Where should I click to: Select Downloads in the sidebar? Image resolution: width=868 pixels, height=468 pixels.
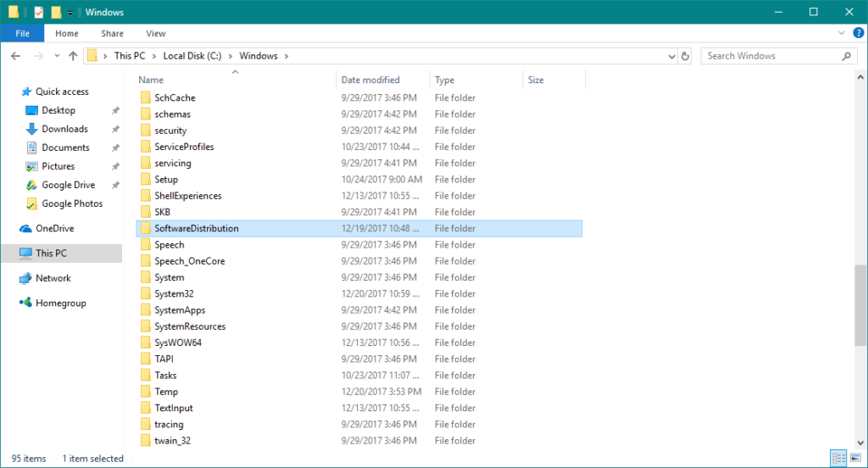64,129
